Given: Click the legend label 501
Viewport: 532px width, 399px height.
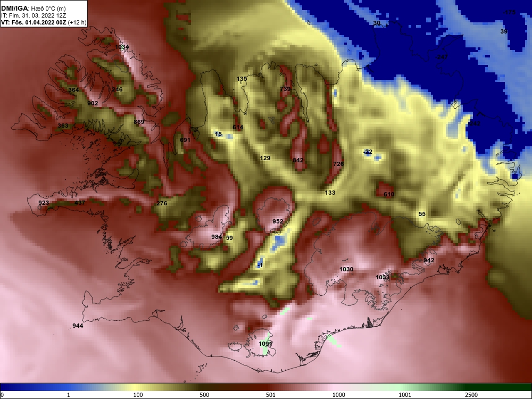Looking at the screenshot, I should tap(271, 395).
